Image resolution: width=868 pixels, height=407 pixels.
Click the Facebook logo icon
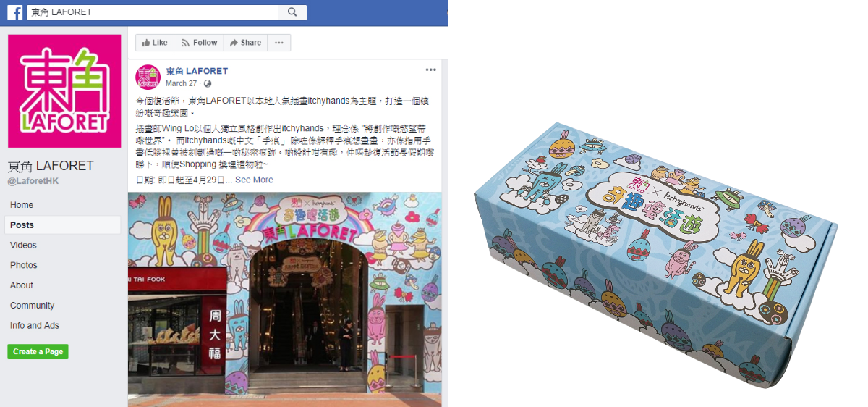[x=15, y=12]
